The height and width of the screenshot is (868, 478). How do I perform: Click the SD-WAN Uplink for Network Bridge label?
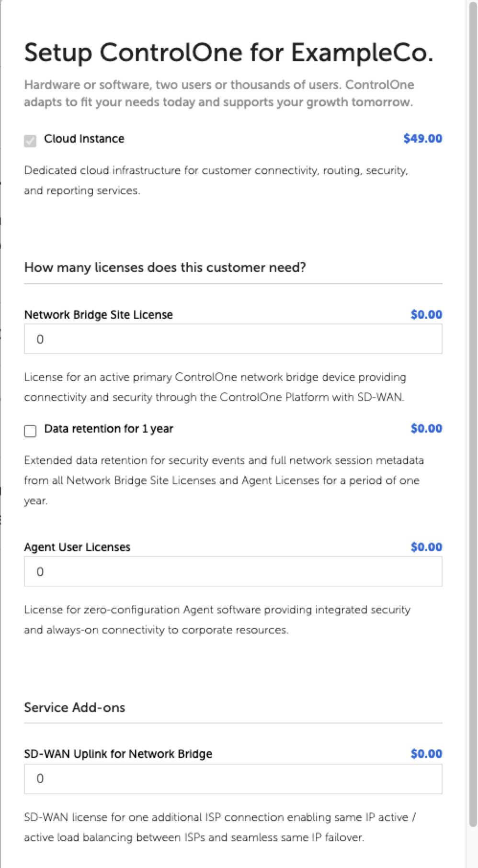[x=118, y=754]
